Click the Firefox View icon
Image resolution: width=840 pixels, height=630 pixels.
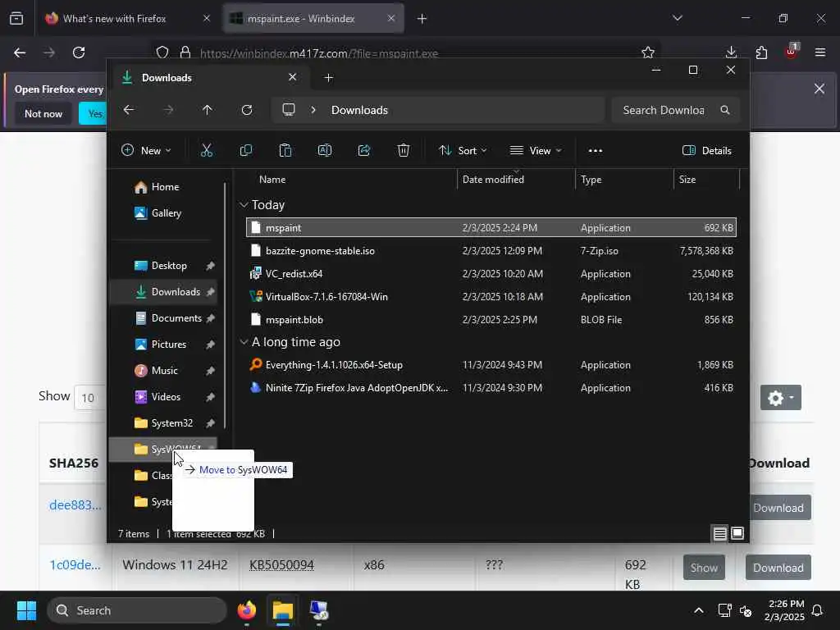(16, 19)
